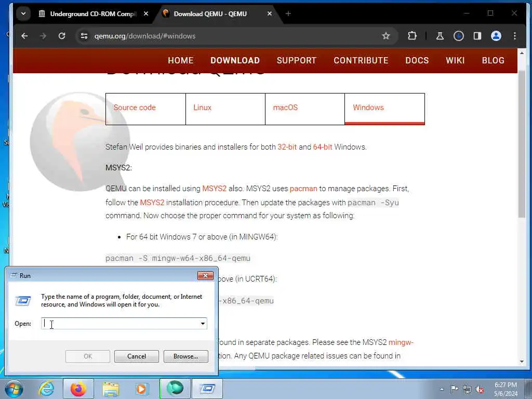The image size is (532, 399).
Task: Click the browser forward arrow
Action: 43,36
